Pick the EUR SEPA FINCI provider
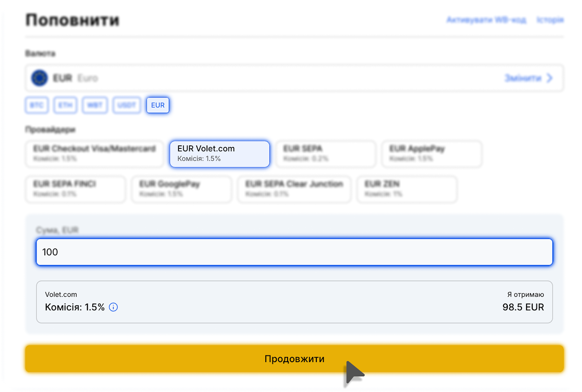 coord(75,189)
